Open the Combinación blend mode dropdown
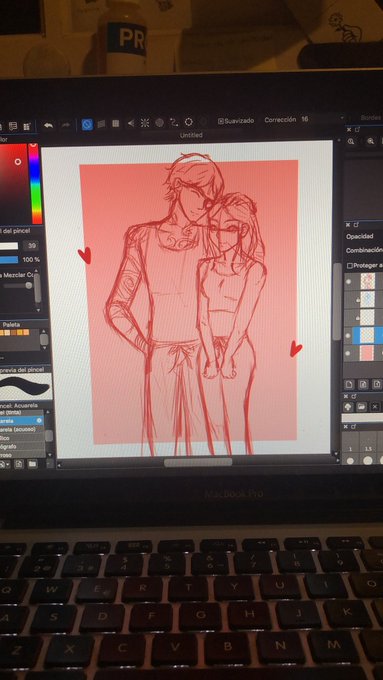383x680 pixels. click(364, 251)
